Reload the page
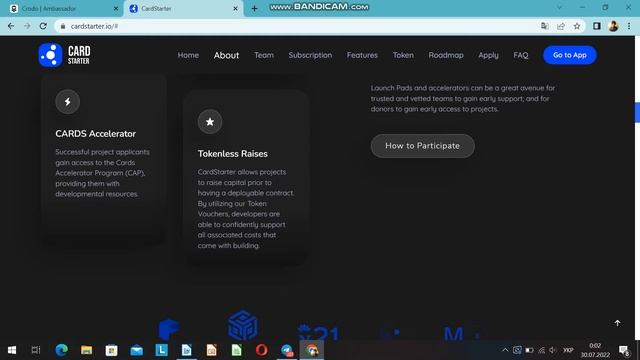Viewport: 640px width, 360px height. coord(43,26)
